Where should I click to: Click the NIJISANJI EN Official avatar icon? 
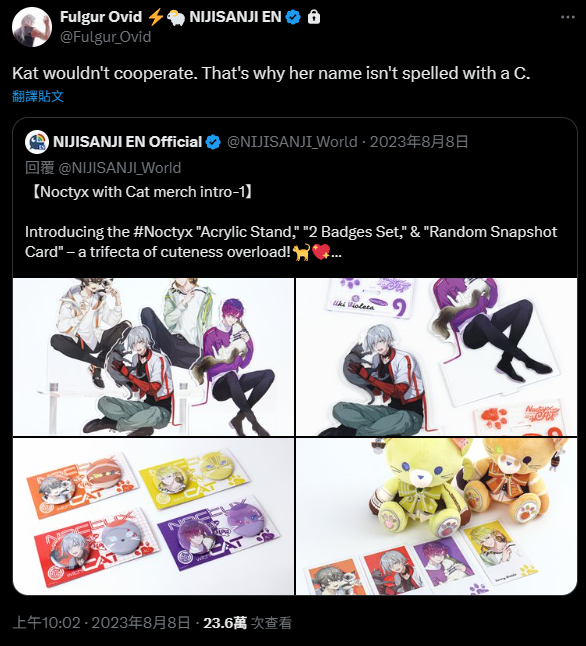coord(37,142)
